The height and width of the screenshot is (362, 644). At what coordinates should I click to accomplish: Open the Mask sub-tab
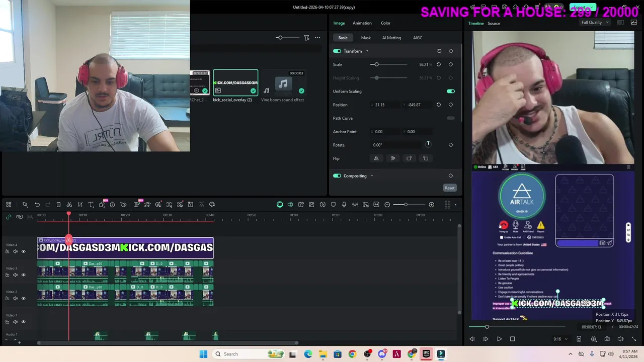coord(366,38)
